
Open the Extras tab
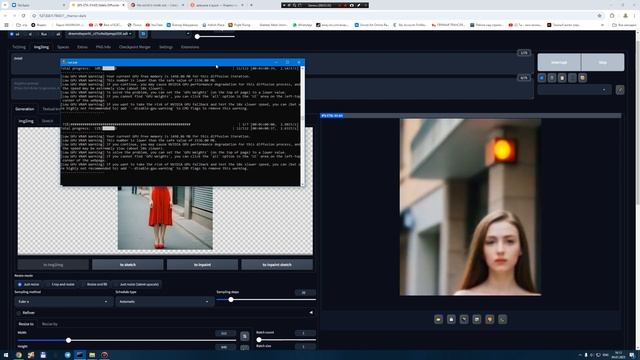pyautogui.click(x=82, y=47)
